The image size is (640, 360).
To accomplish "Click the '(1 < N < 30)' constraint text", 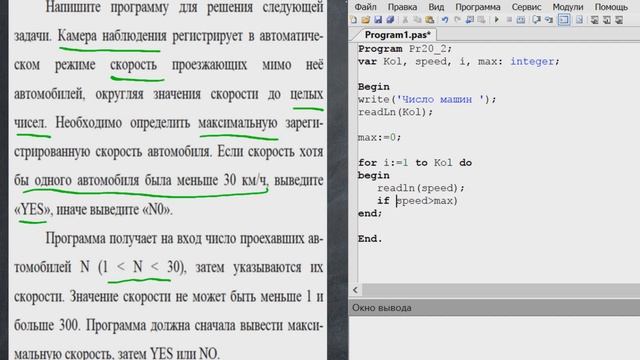I will [142, 267].
